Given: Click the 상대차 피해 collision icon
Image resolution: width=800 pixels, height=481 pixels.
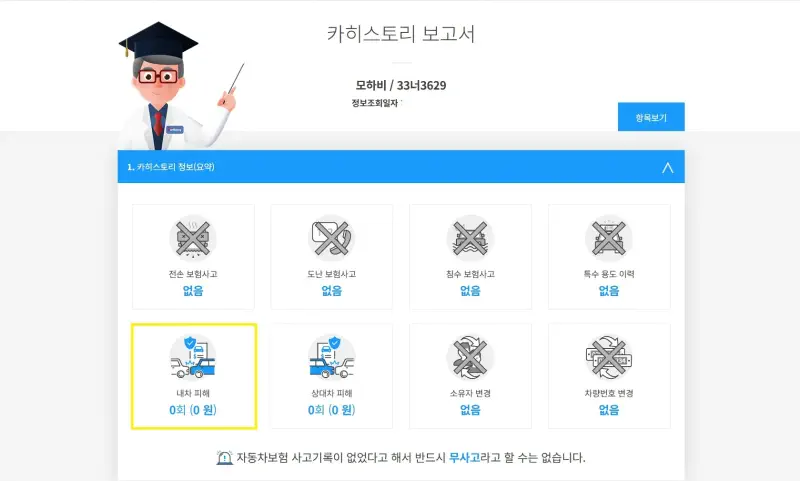Looking at the screenshot, I should [332, 357].
